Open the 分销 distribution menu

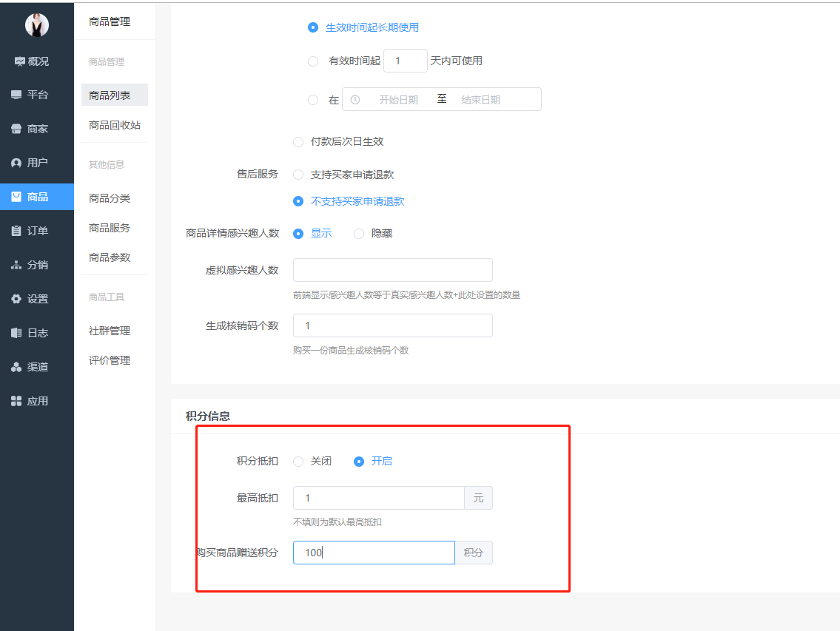click(x=37, y=265)
